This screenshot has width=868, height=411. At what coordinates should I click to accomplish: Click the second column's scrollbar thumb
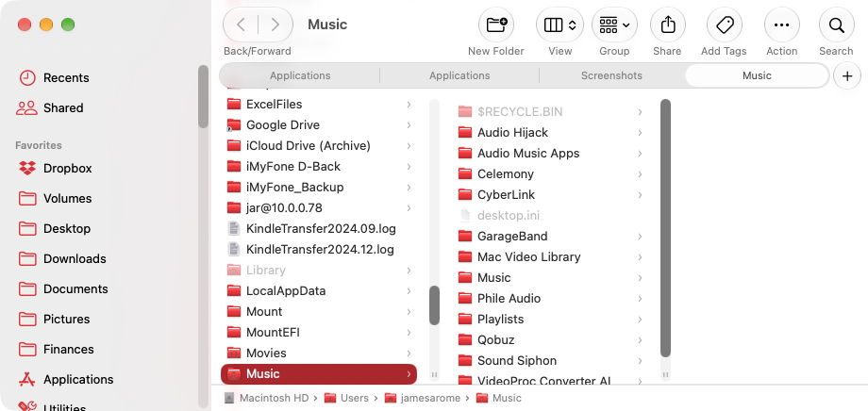[x=665, y=228]
